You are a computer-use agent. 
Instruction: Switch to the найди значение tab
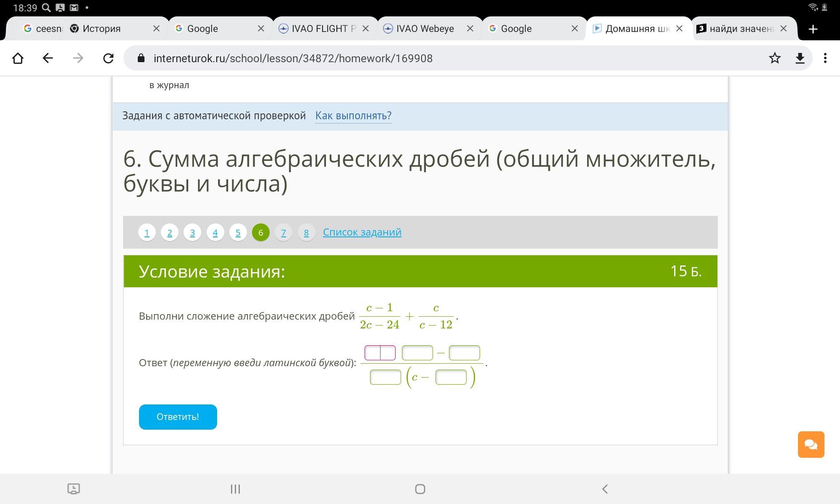click(x=741, y=29)
